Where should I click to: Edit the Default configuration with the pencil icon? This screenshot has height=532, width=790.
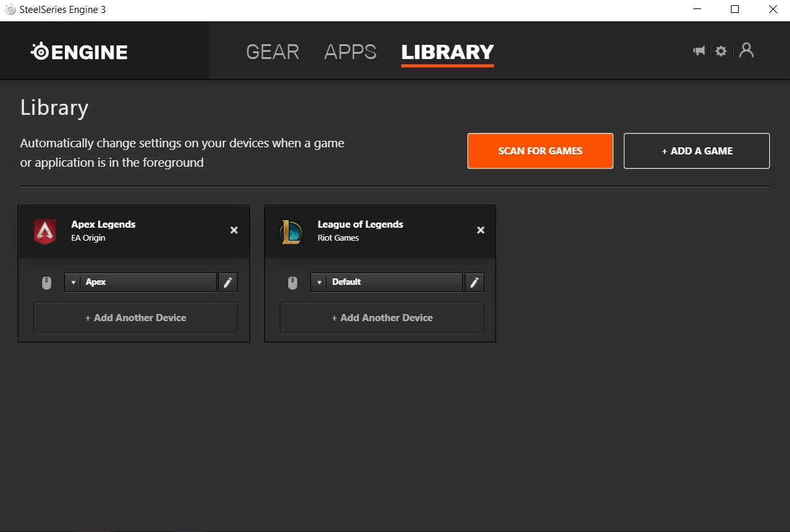475,282
